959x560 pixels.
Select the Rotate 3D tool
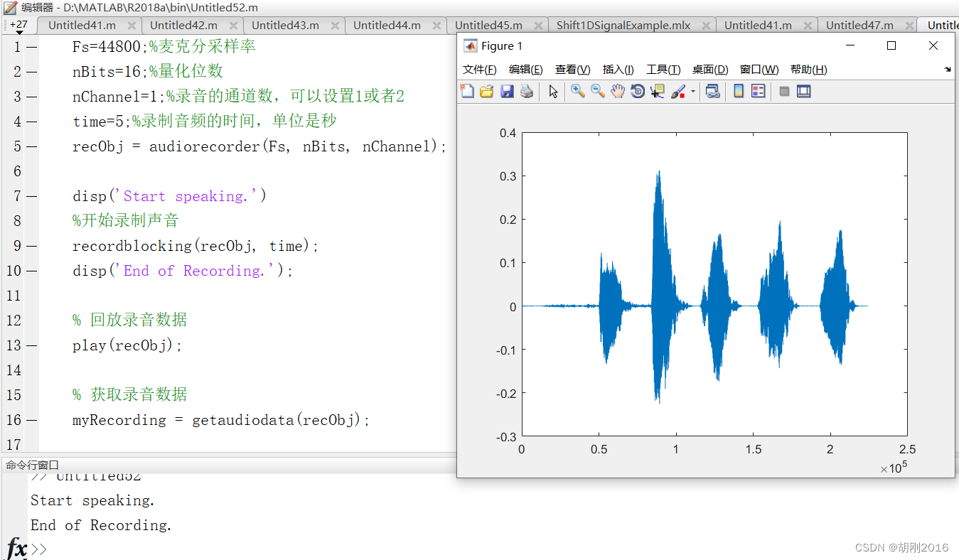(x=638, y=91)
